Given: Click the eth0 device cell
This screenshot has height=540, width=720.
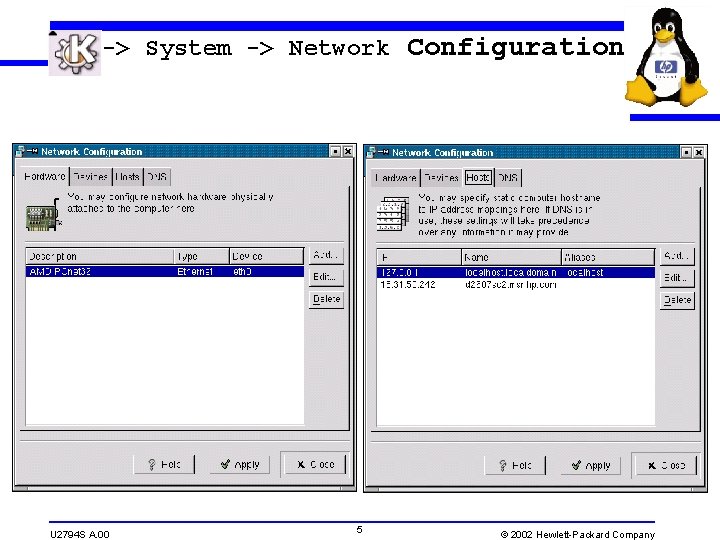Looking at the screenshot, I should pos(242,272).
